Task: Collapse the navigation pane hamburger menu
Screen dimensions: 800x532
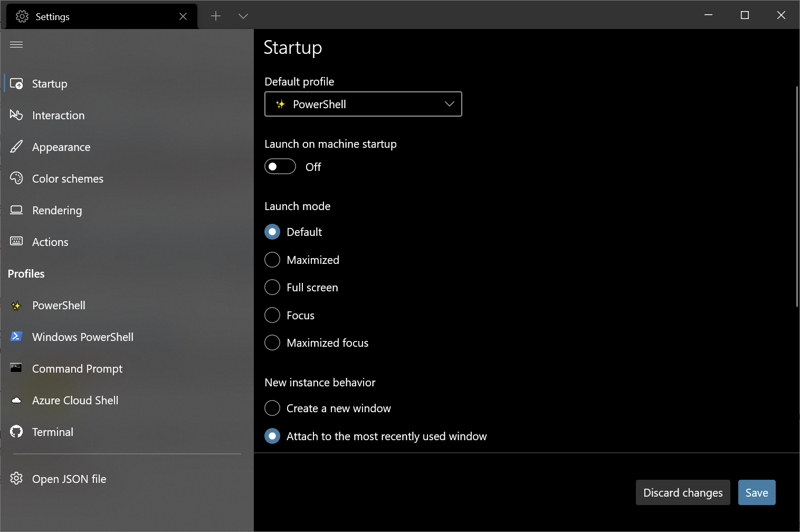Action: (x=16, y=44)
